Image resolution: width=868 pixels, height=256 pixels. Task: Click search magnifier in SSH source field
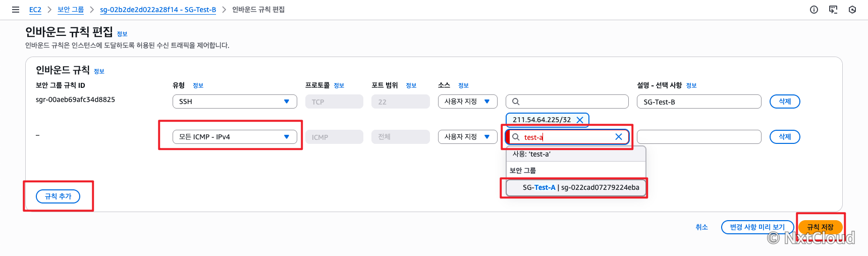(x=516, y=101)
